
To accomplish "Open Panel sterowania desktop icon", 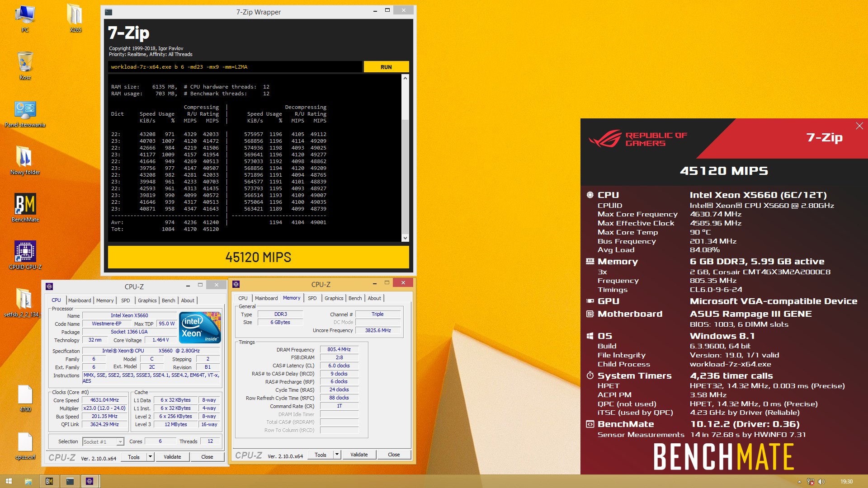I will (x=25, y=113).
